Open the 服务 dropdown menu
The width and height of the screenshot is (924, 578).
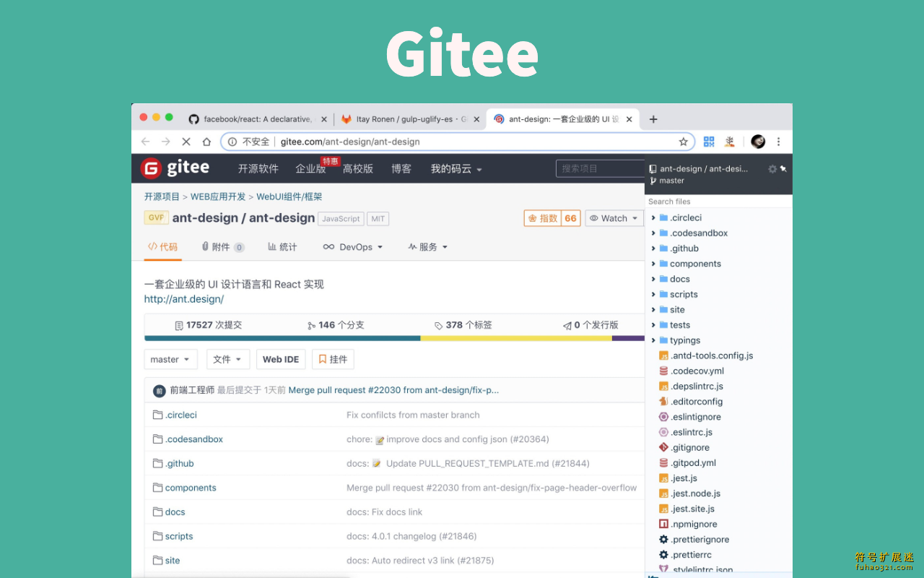428,247
